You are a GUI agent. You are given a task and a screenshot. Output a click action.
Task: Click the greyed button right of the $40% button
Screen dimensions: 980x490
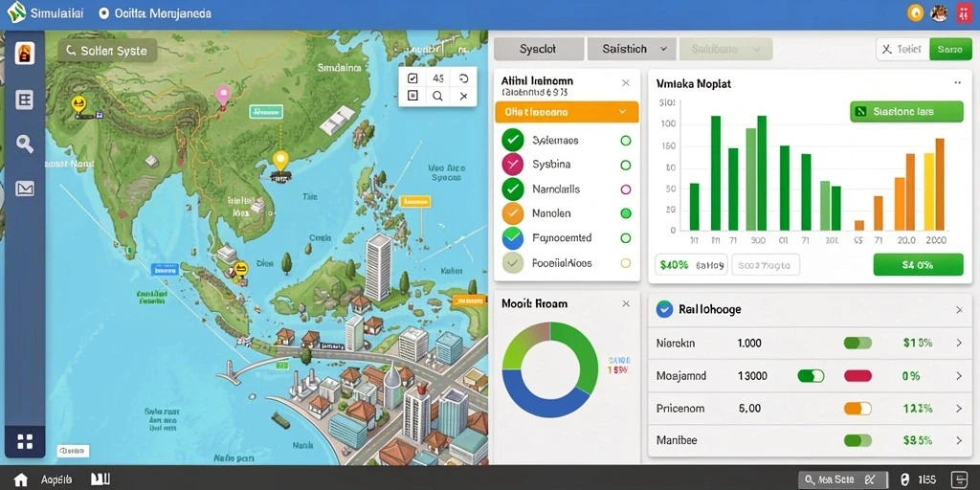click(x=765, y=265)
